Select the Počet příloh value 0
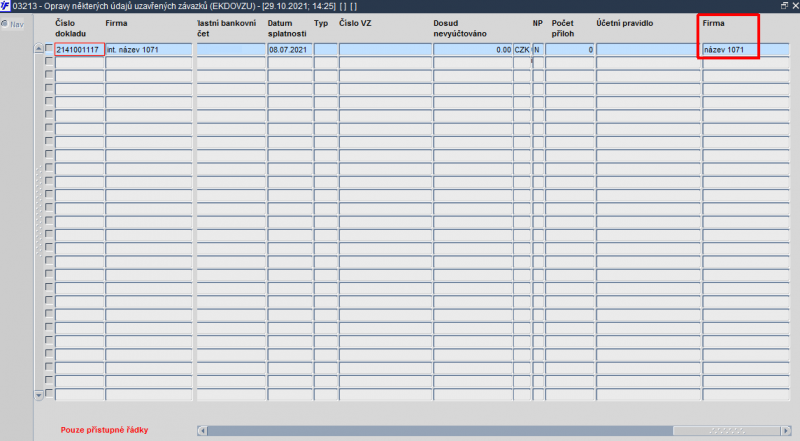800x441 pixels. [x=570, y=50]
